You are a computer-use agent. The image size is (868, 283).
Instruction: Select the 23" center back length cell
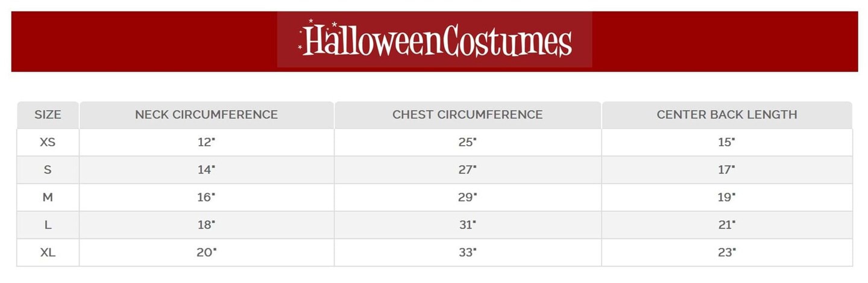pyautogui.click(x=726, y=253)
